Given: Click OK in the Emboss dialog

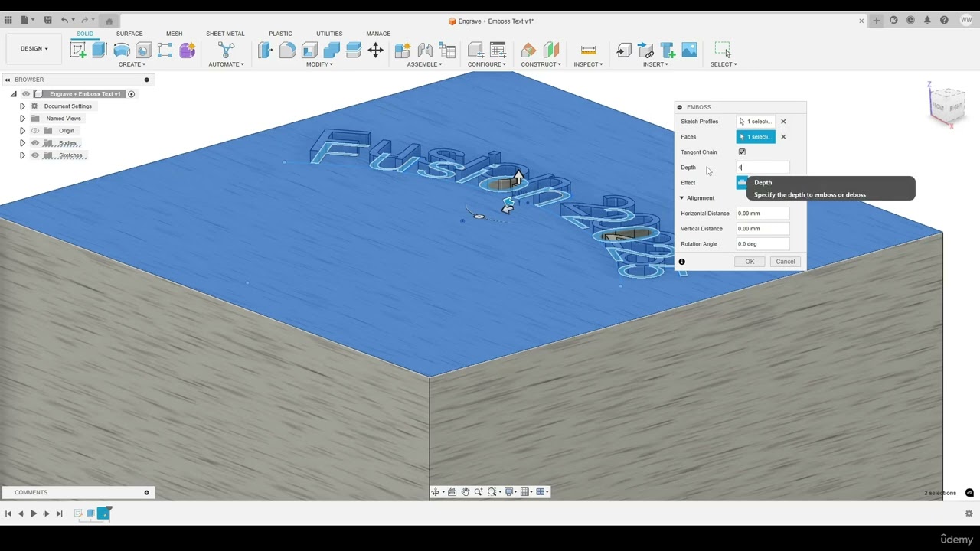Looking at the screenshot, I should click(x=750, y=262).
